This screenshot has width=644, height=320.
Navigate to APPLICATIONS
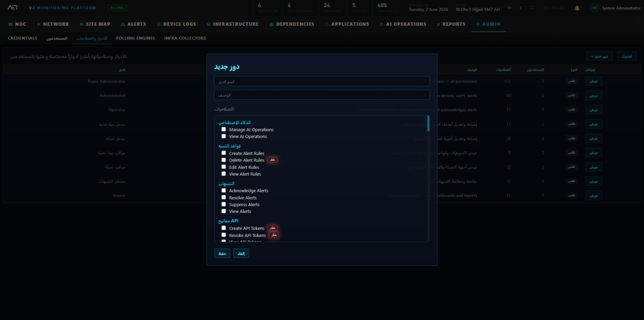pos(347,24)
